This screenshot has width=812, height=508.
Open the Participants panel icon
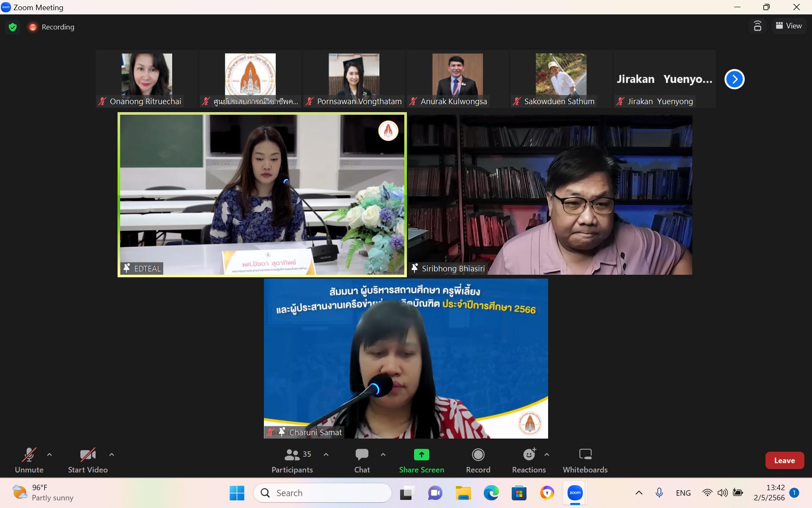coord(292,456)
